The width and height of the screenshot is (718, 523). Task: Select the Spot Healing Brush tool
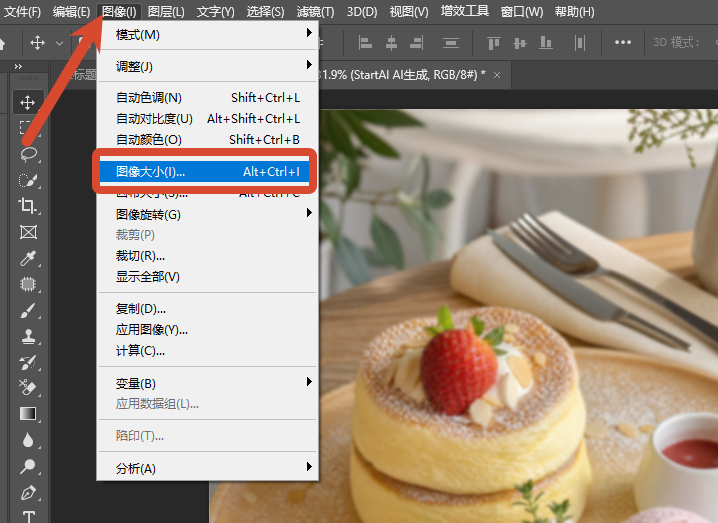point(28,284)
